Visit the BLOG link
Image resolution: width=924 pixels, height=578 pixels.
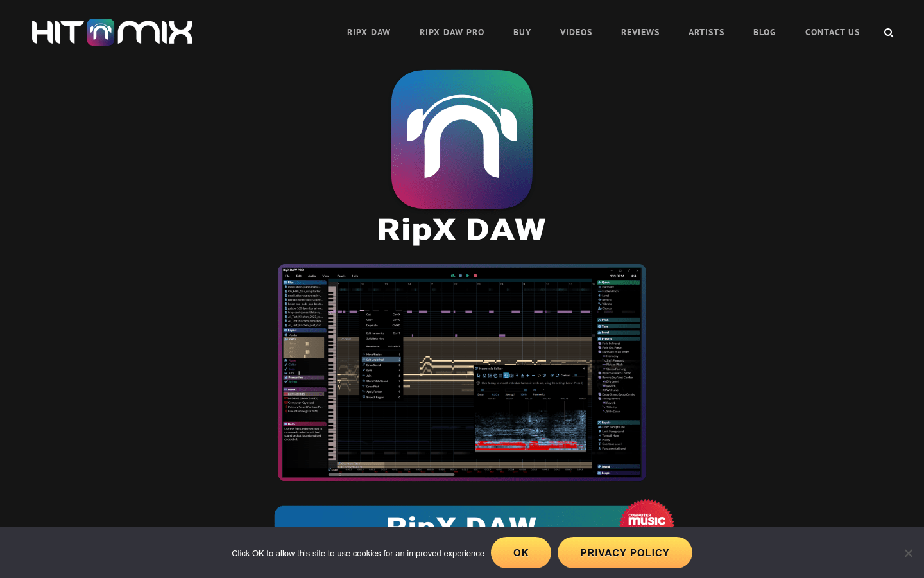click(764, 32)
